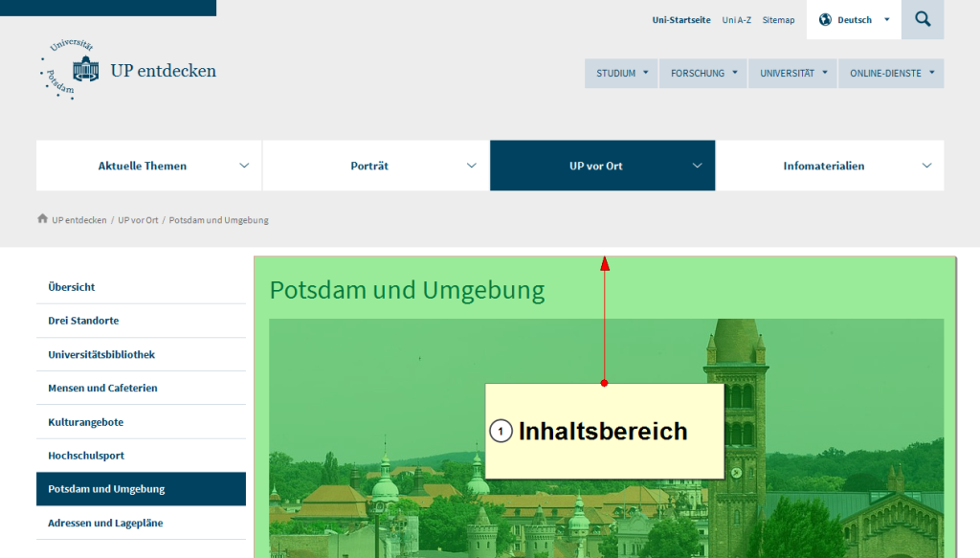
Task: Open Mensen und Cafeterien sidebar item
Action: tap(102, 388)
